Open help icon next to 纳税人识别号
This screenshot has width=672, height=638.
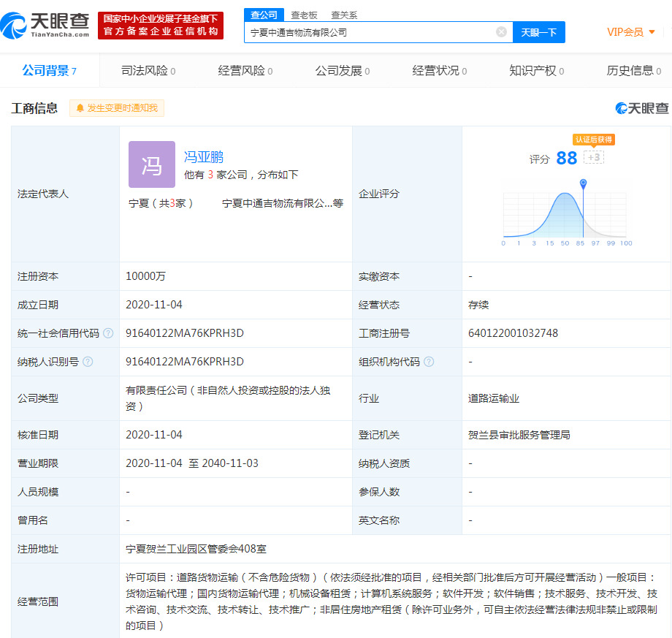88,362
